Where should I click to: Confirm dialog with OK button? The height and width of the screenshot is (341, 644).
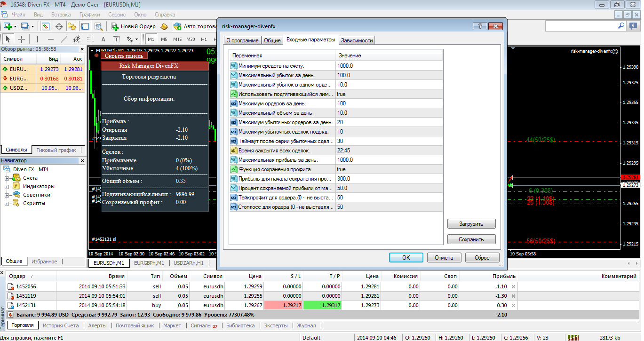(406, 258)
